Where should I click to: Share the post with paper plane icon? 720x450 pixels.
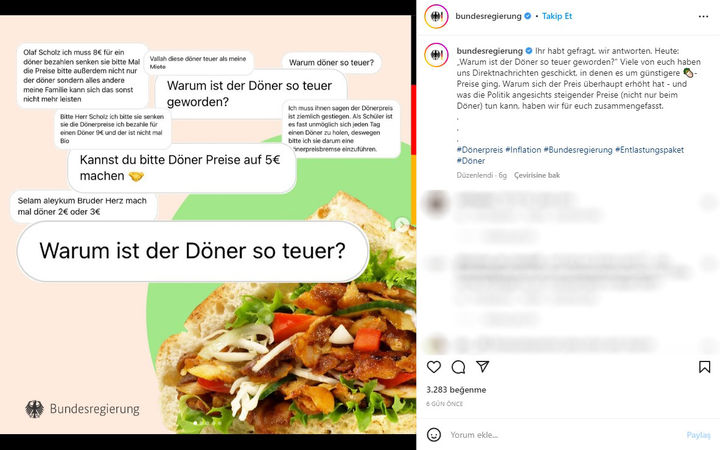point(482,366)
